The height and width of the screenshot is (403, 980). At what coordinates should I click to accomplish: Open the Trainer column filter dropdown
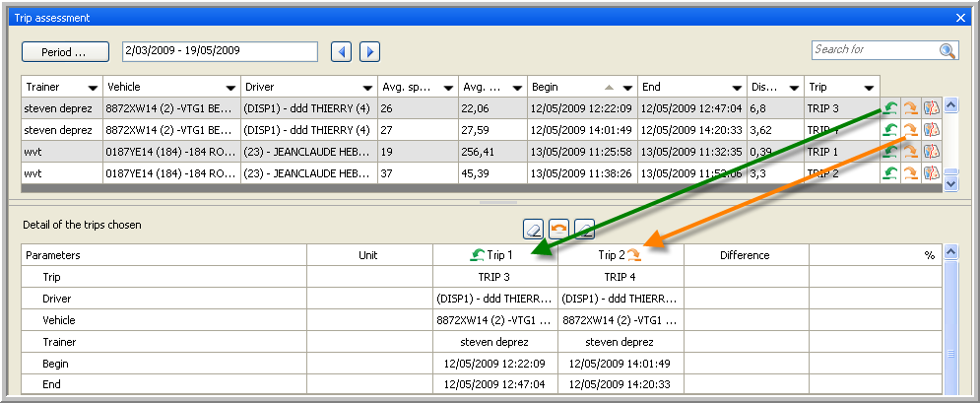coord(93,87)
